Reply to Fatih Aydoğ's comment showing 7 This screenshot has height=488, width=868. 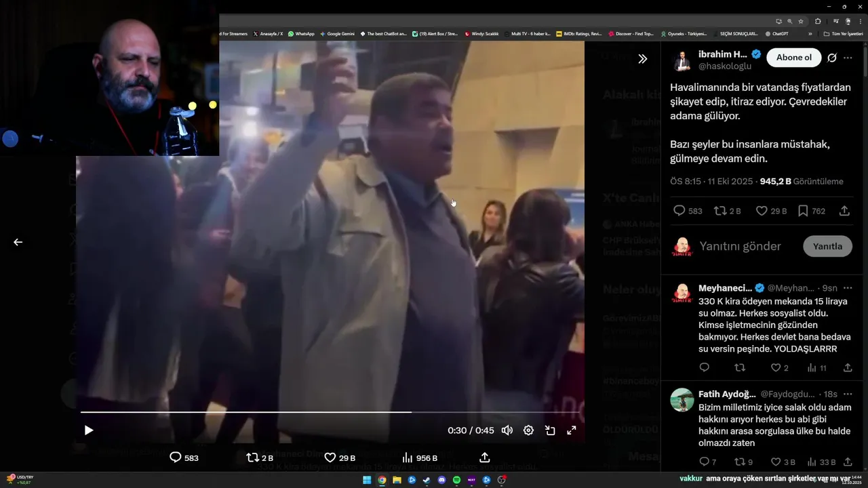click(x=707, y=462)
